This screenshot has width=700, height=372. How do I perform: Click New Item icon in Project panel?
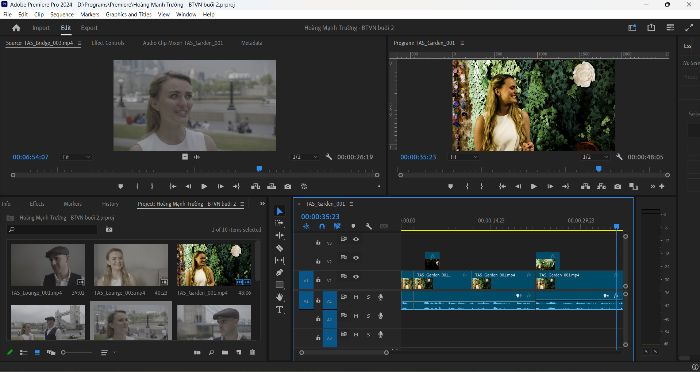pos(238,352)
